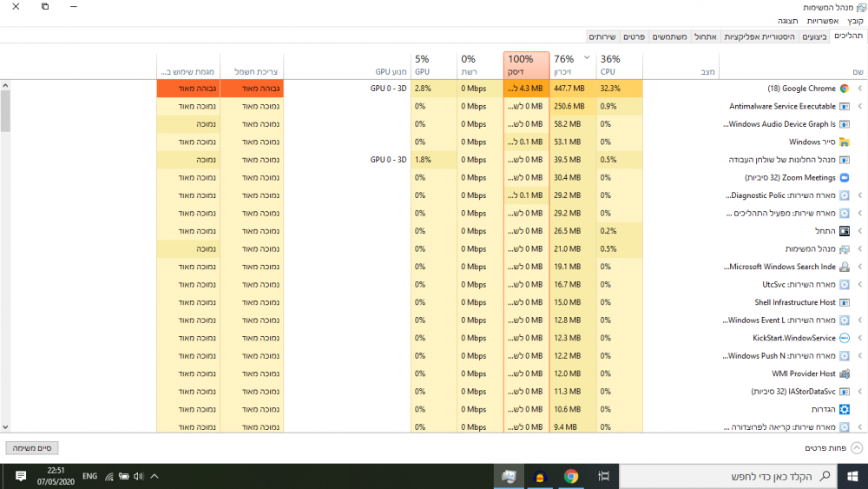Click the Windows Audio Device Graph icon

coord(845,124)
